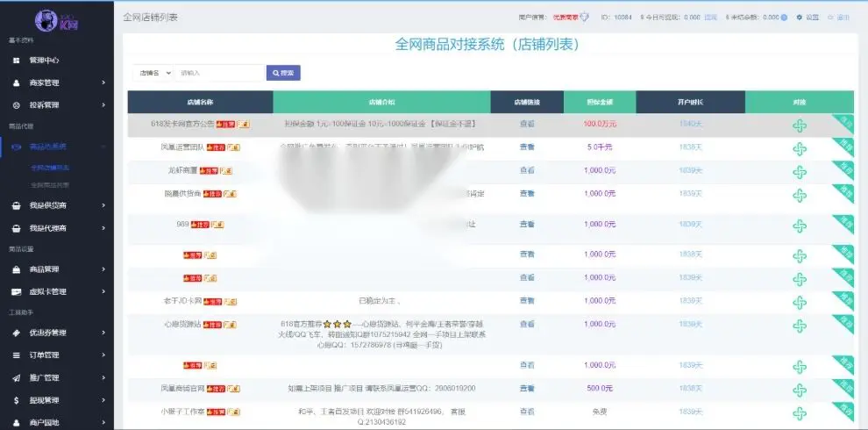Click the connect plus icon in 心晨货源站 row

tap(799, 326)
